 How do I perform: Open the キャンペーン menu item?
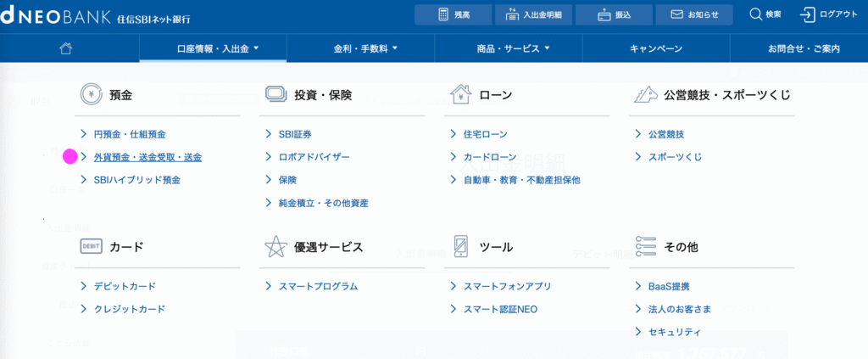[655, 49]
